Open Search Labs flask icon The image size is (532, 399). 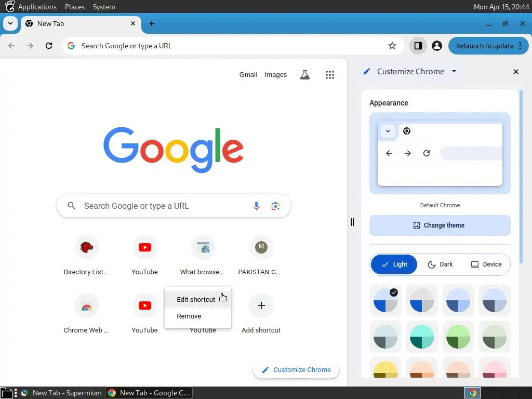[x=304, y=75]
